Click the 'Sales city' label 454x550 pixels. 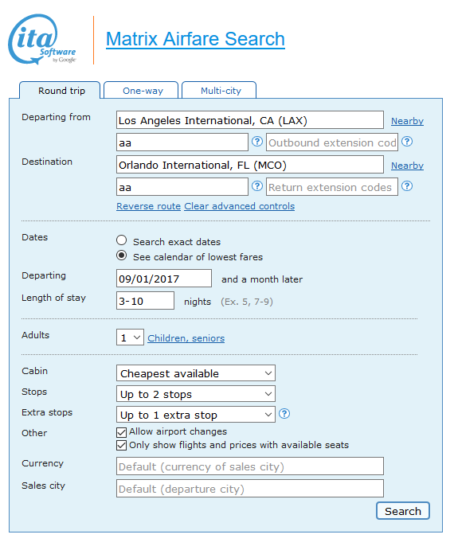pos(44,485)
